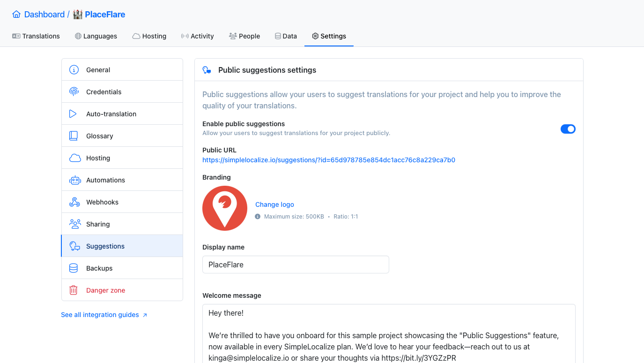The image size is (644, 363).
Task: Select Auto-translation in sidebar
Action: (x=122, y=114)
